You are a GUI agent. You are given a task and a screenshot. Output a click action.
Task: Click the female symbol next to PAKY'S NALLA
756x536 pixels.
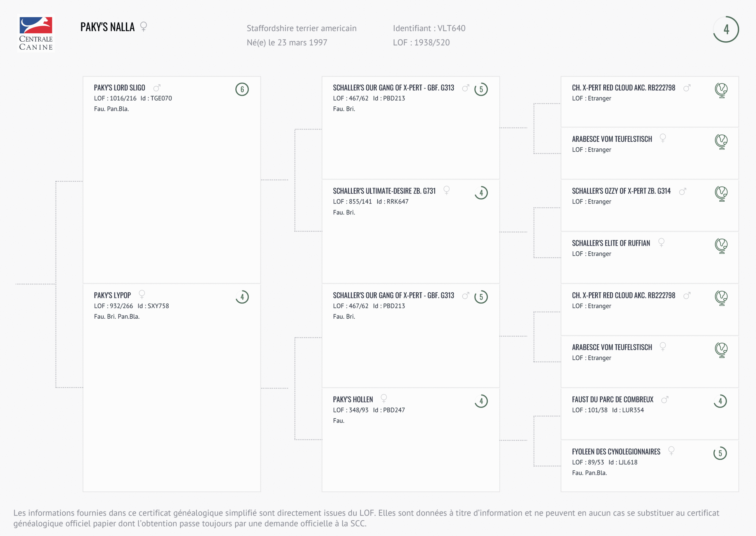(x=143, y=26)
